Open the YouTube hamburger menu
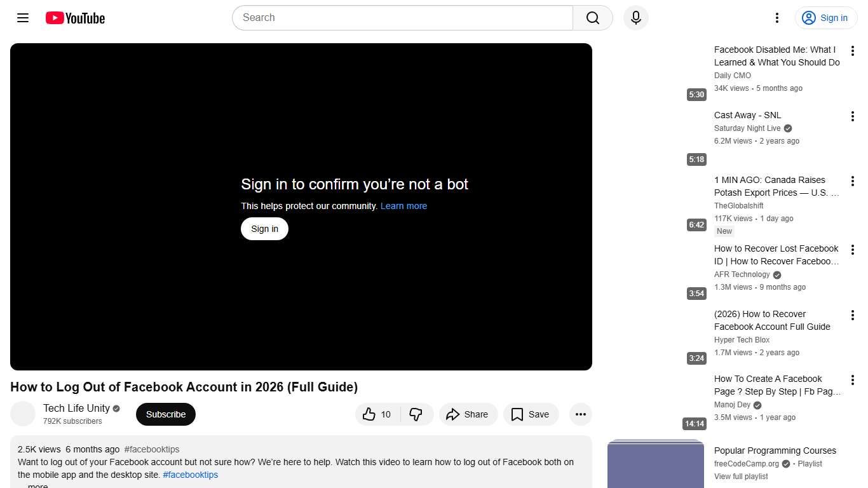Viewport: 868px width, 488px height. click(22, 18)
